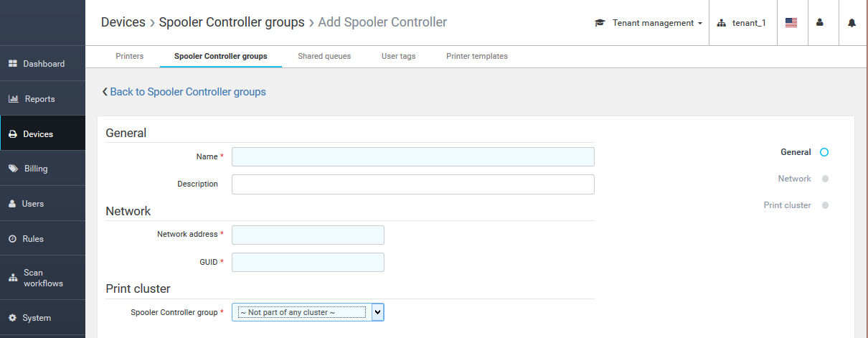Open the Spooler Controller group dropdown
868x338 pixels.
coord(307,312)
